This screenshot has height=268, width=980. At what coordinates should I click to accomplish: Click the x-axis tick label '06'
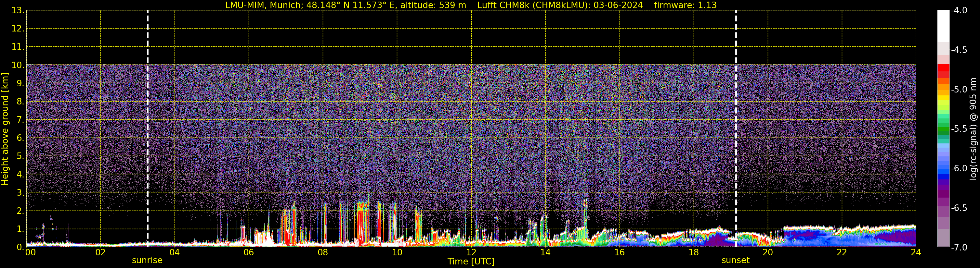[x=249, y=252]
